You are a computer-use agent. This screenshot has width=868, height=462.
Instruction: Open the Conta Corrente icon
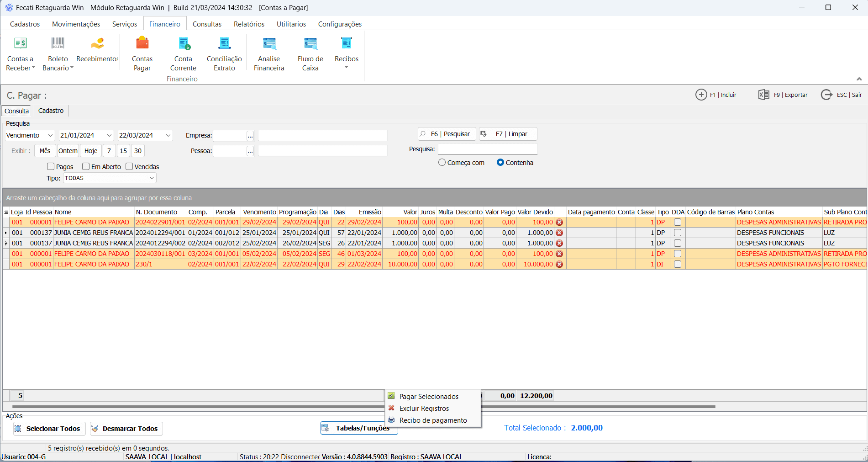184,44
